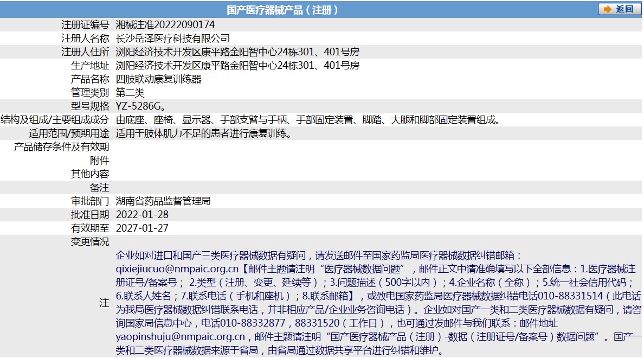
Task: Click the 备注 label
Action: pos(99,188)
